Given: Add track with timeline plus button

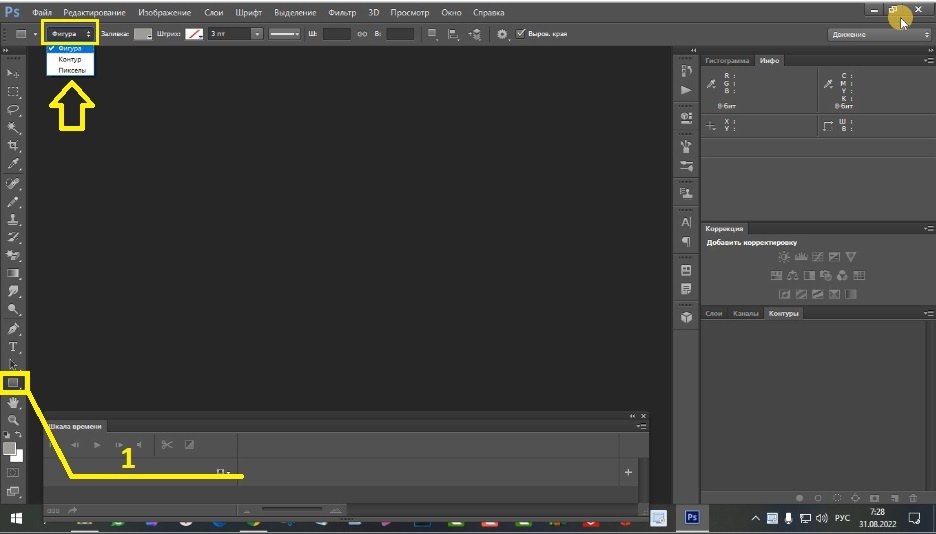Looking at the screenshot, I should [x=628, y=472].
